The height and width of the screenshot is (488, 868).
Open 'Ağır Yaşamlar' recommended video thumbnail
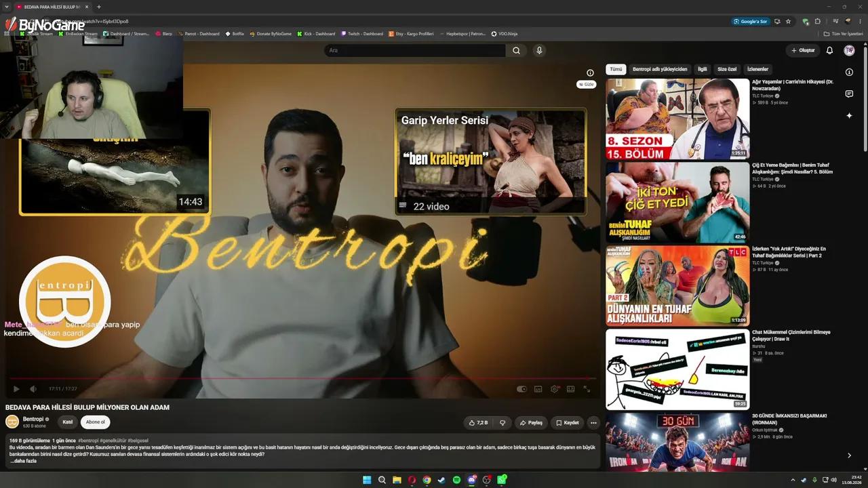[677, 119]
